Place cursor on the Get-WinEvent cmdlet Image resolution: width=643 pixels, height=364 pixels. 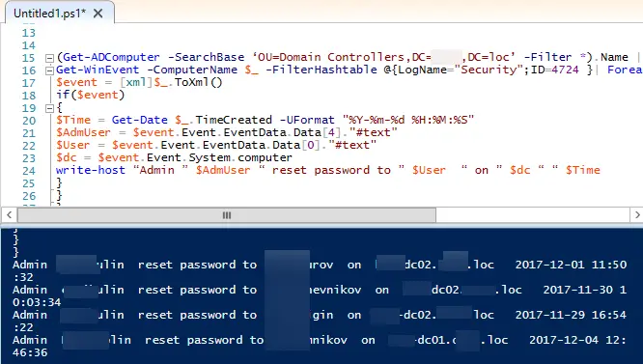click(98, 70)
